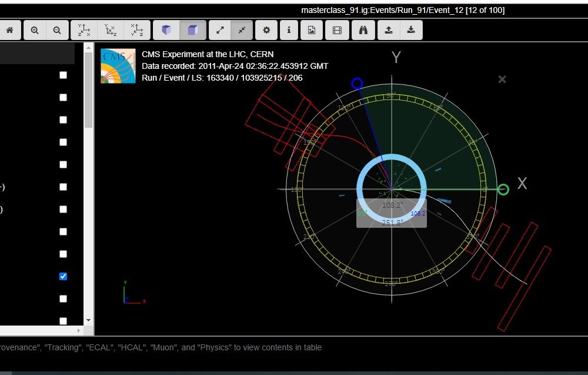Viewport: 588px width, 375px height.
Task: Click the picture icon to export image
Action: coord(312,30)
